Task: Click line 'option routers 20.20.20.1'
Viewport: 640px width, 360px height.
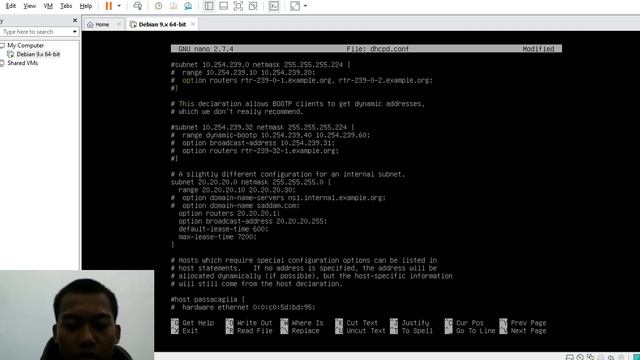Action: pos(229,213)
